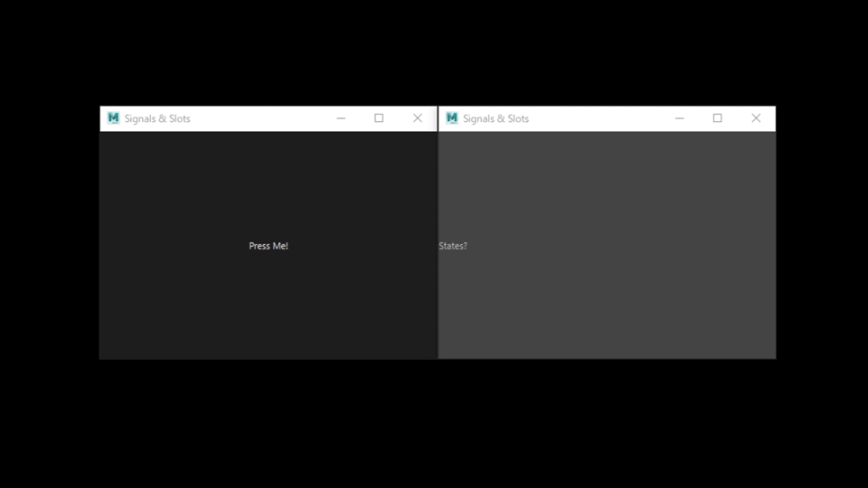Image resolution: width=868 pixels, height=488 pixels.
Task: Click the gray area below the States? label
Action: tap(453, 307)
